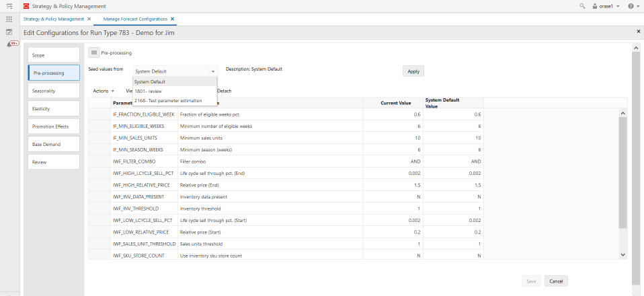Choose the 1801- review seed option

(x=148, y=91)
